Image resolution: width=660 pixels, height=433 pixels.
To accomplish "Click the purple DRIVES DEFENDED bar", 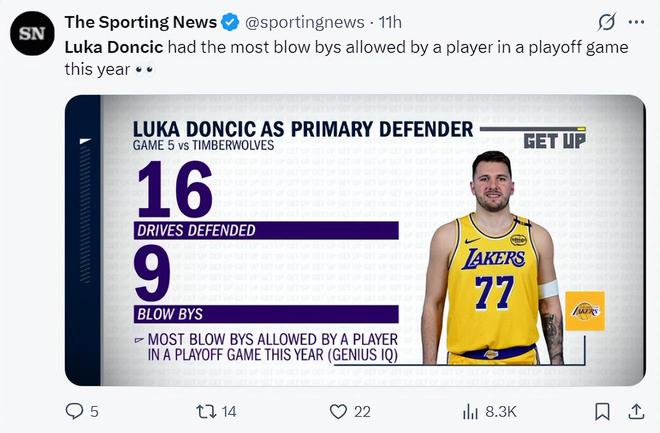I will 266,230.
